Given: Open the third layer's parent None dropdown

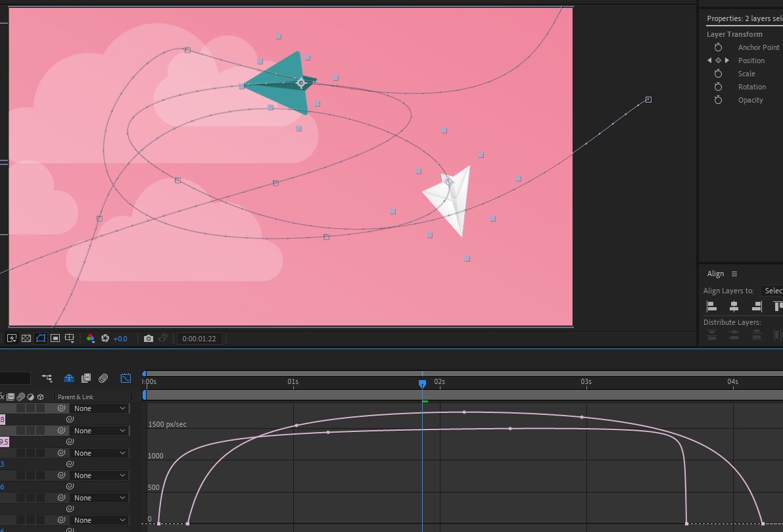Looking at the screenshot, I should point(99,453).
